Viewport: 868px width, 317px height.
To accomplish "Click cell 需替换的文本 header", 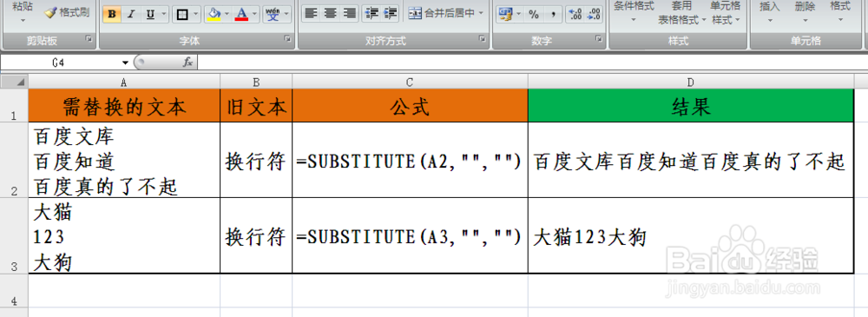I will click(124, 105).
